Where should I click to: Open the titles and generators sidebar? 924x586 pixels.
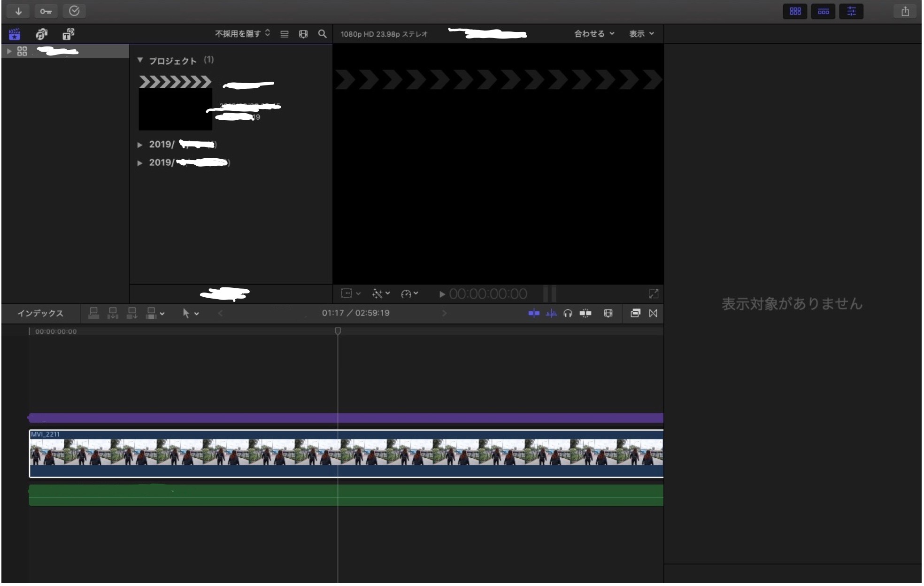pos(69,34)
